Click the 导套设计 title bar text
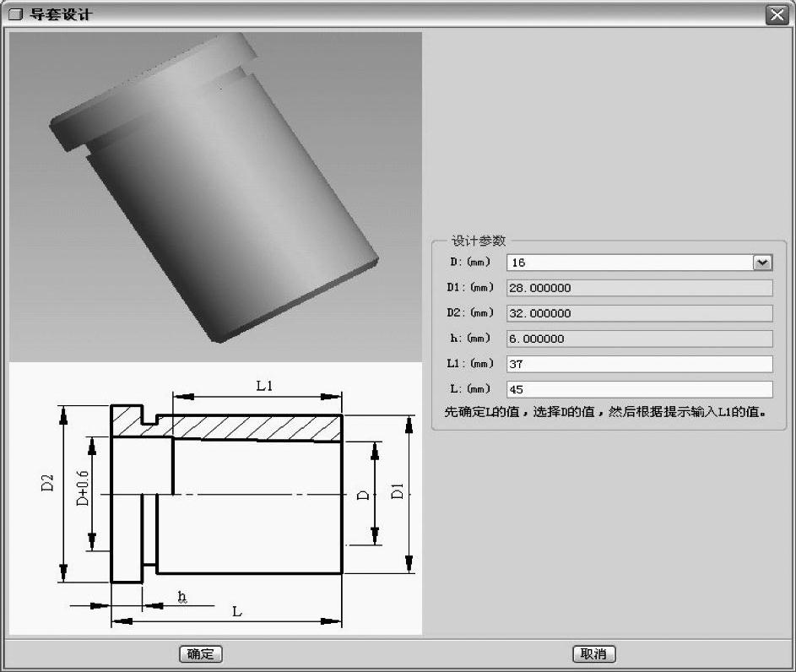 click(62, 15)
